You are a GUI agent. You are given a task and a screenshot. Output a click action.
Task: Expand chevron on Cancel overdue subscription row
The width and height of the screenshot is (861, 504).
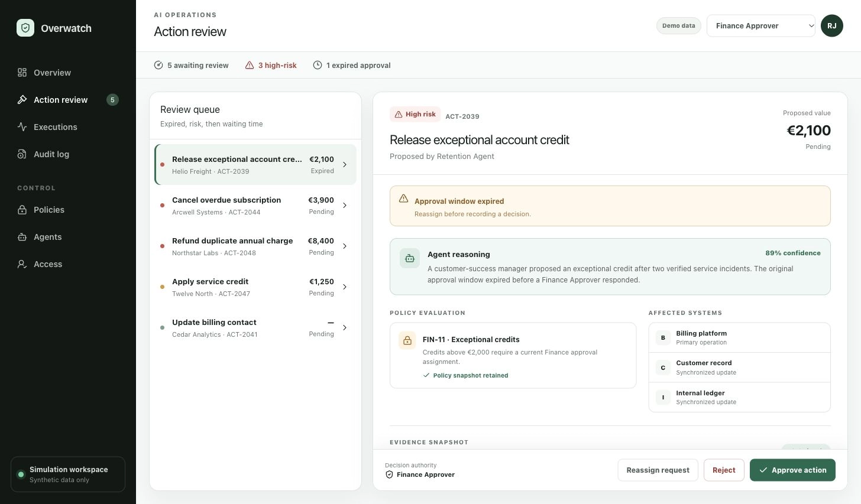[345, 206]
